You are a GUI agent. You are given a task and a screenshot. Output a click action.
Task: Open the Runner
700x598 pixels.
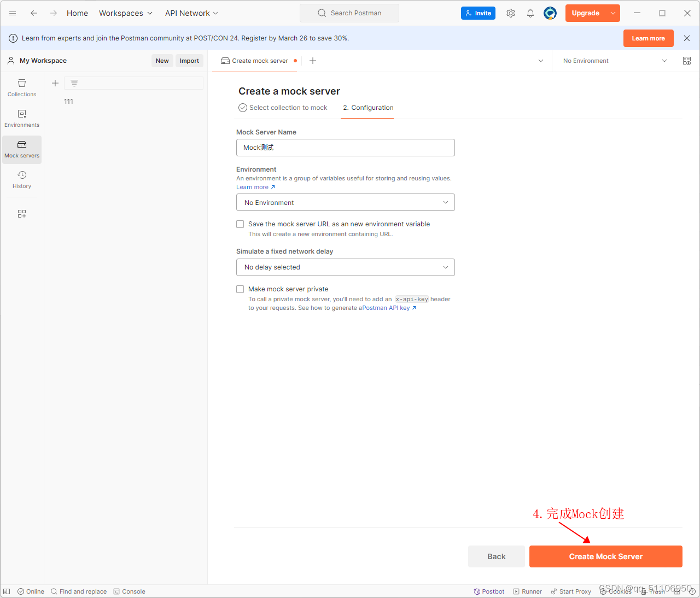coord(527,591)
